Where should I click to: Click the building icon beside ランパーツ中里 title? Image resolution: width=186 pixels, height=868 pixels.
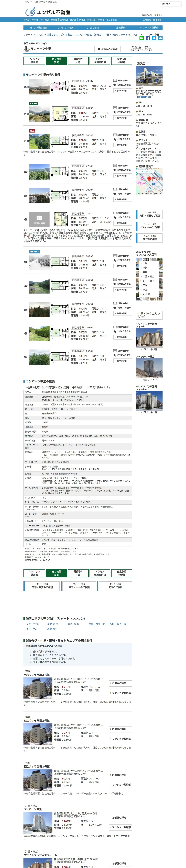coord(27,49)
